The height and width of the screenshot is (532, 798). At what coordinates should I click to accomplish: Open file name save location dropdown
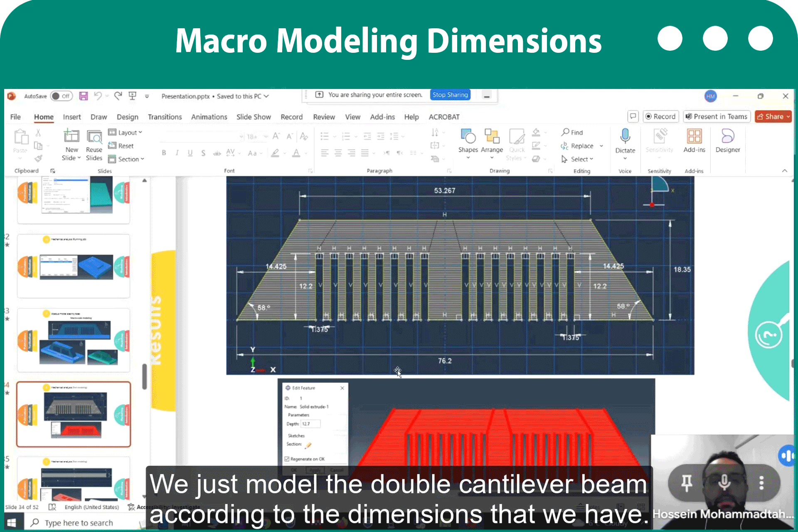[266, 96]
